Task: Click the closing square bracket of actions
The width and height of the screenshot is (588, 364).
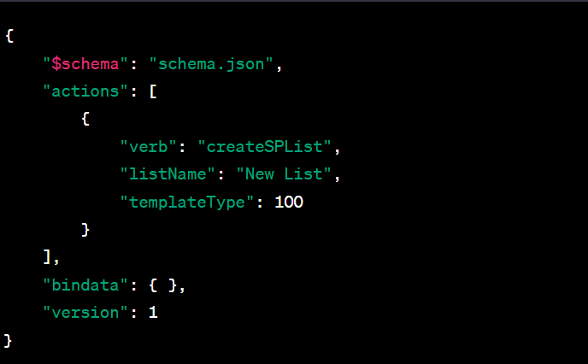Action: click(x=47, y=257)
